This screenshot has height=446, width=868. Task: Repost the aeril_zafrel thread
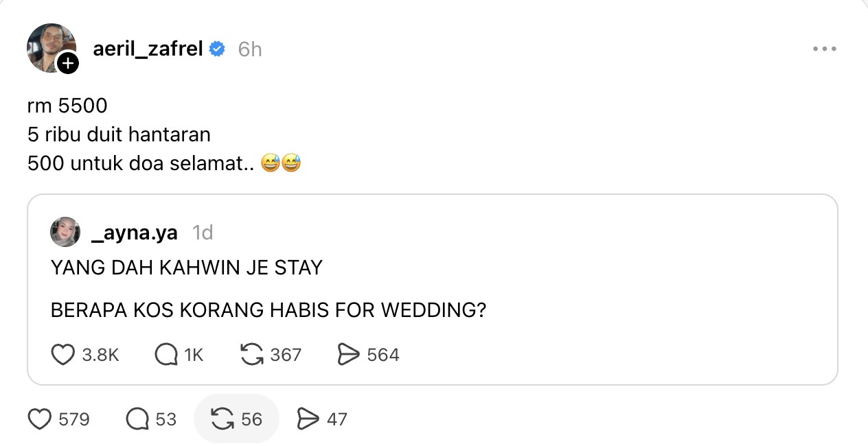tap(222, 419)
